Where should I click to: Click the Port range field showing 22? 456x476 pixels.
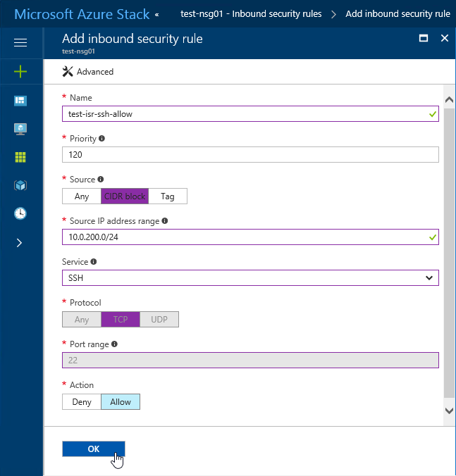point(250,361)
